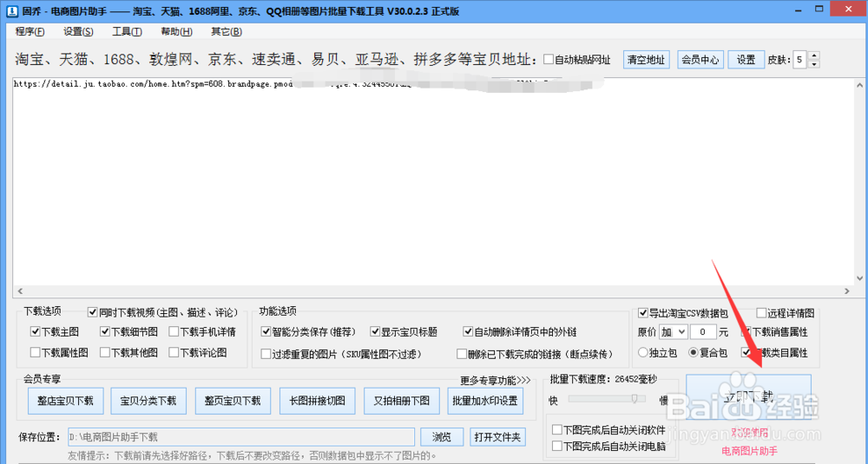868x464 pixels.
Task: Enable the 自动粘贴网址 checkbox
Action: (x=549, y=59)
